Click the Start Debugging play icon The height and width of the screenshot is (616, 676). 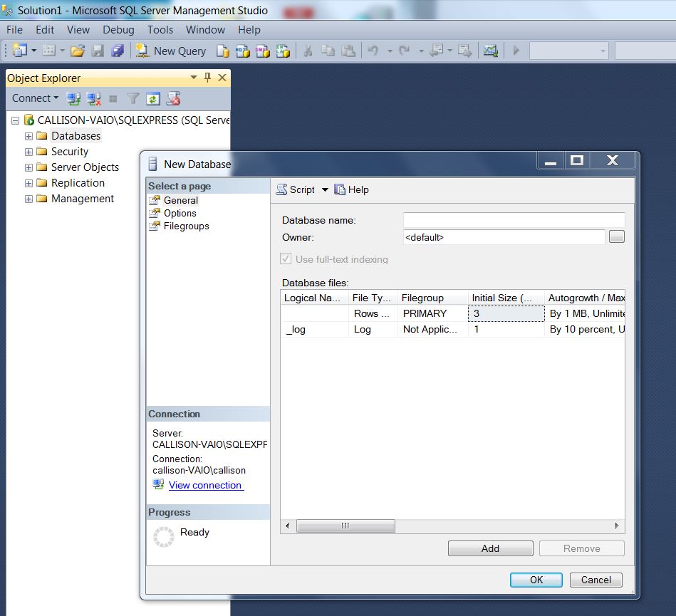click(516, 51)
